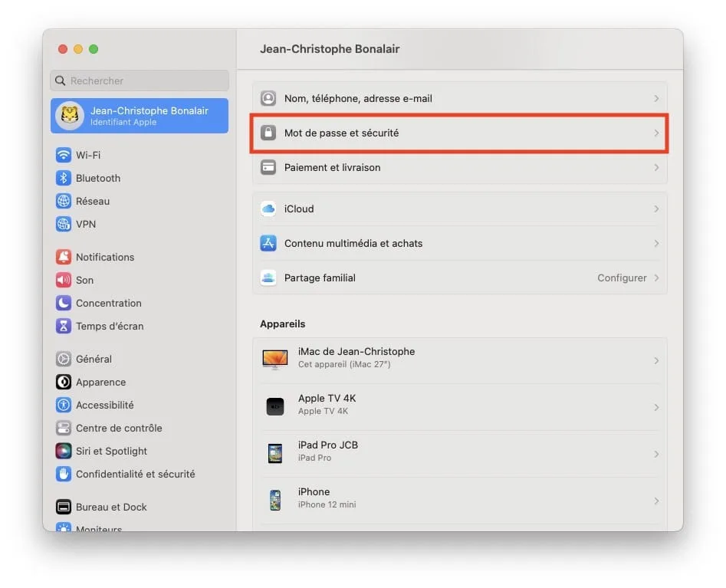Open the Bureau et Dock icon
726x588 pixels.
click(x=64, y=507)
